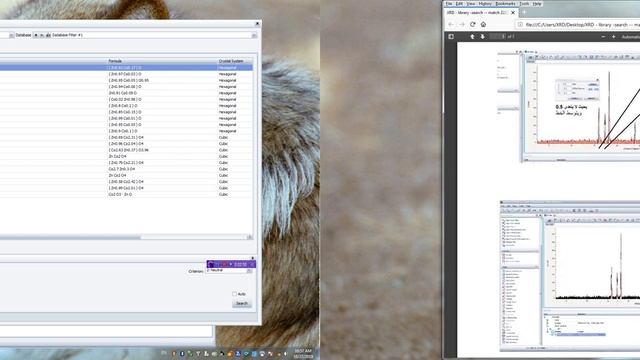Viewport: 640px width, 360px height.
Task: Open the taskbar clock and date
Action: (x=303, y=353)
